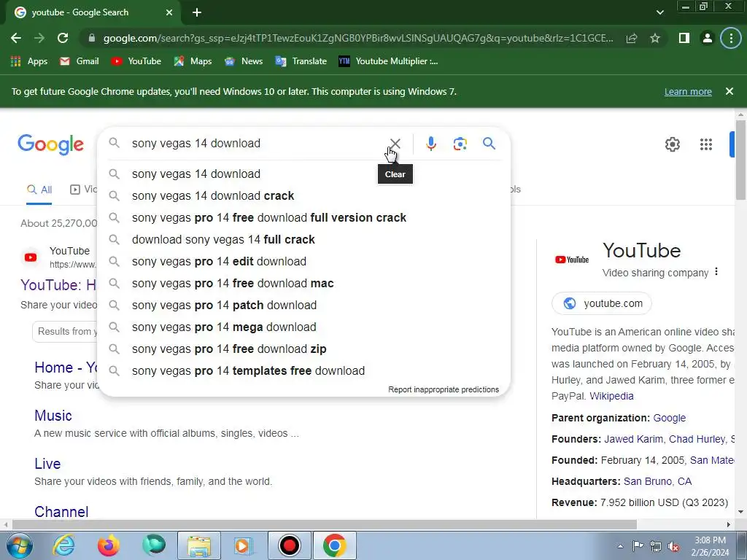This screenshot has width=747, height=560.
Task: Bookmark this page with star icon
Action: (x=655, y=38)
